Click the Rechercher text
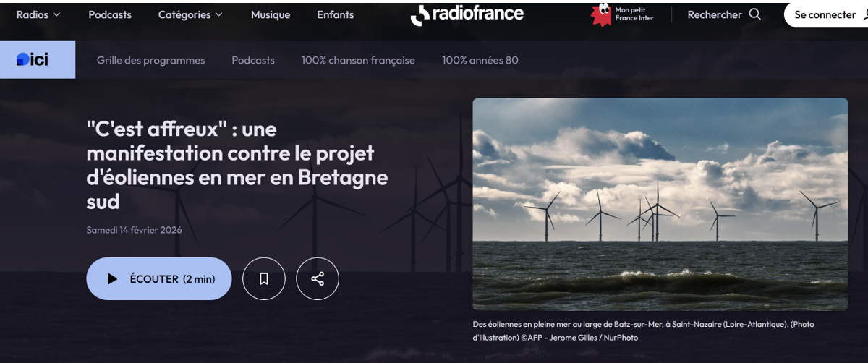 coord(715,14)
